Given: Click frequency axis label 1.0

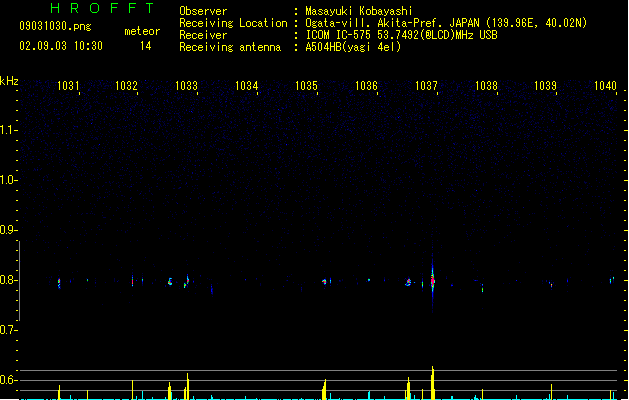Looking at the screenshot, I should [8, 180].
